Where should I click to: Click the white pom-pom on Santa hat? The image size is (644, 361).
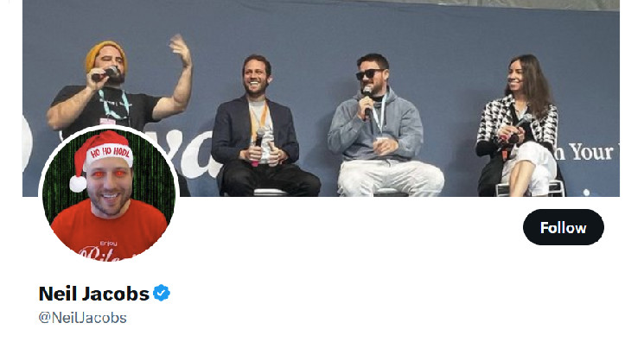[78, 183]
